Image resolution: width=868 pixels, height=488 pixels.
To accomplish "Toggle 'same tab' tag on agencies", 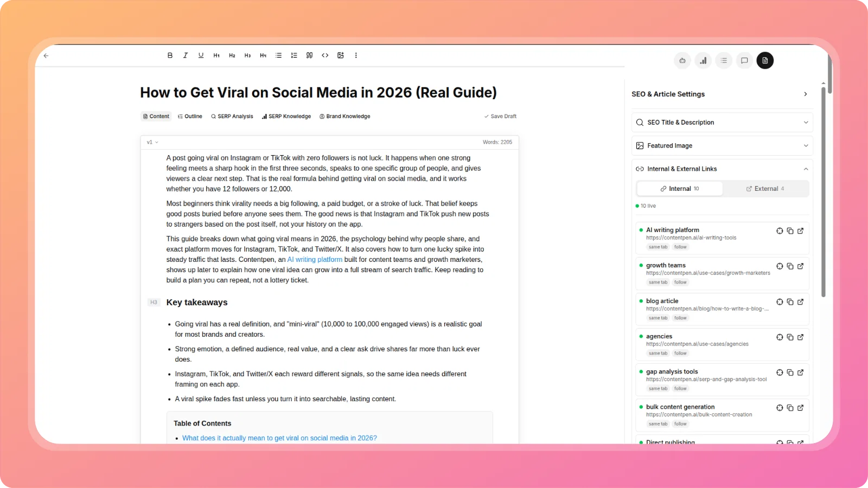I will point(658,354).
